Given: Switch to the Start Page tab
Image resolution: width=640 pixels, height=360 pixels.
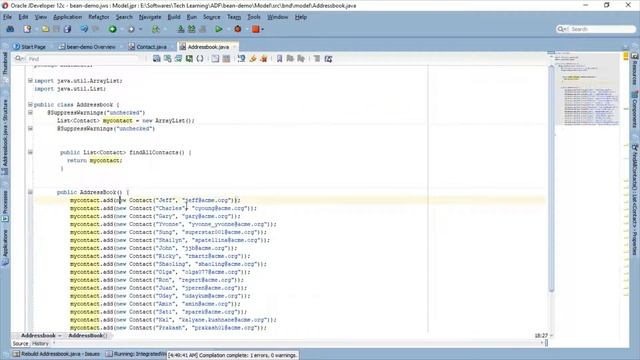Looking at the screenshot, I should click(29, 47).
